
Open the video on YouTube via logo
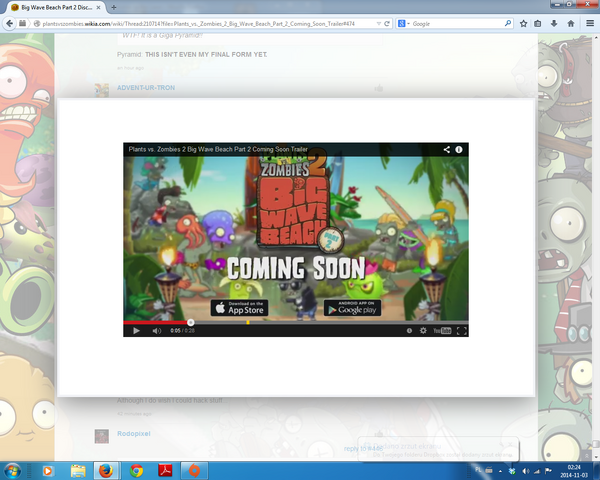(x=442, y=331)
